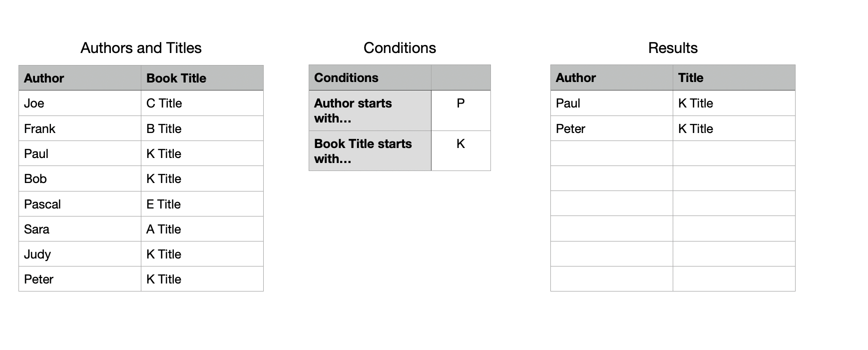Click the Frank author cell
Screen dimensions: 868x350
pyautogui.click(x=80, y=128)
